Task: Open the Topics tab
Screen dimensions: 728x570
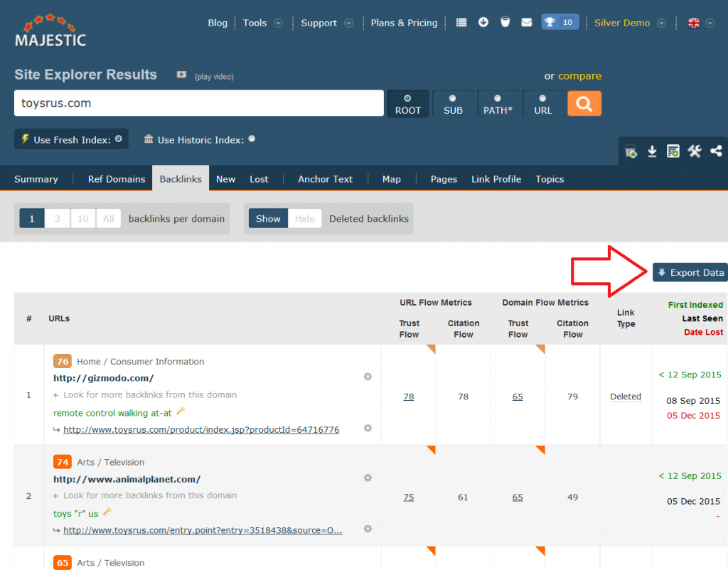Action: click(550, 179)
